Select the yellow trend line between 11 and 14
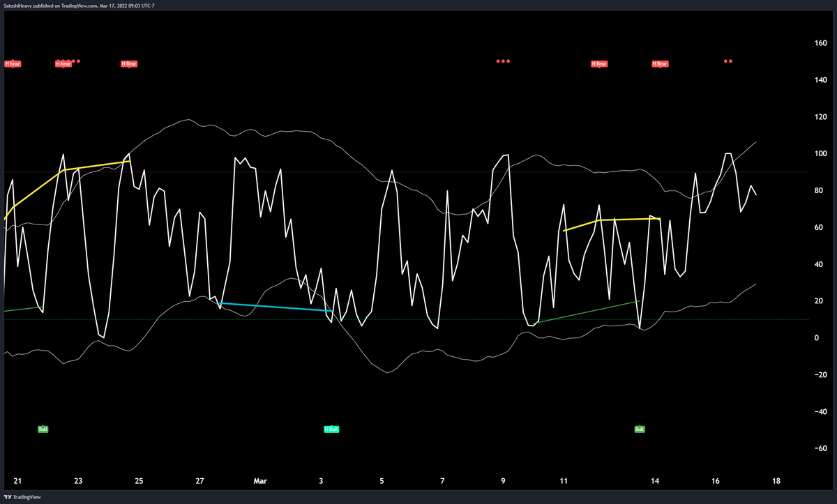The image size is (837, 504). pos(612,222)
